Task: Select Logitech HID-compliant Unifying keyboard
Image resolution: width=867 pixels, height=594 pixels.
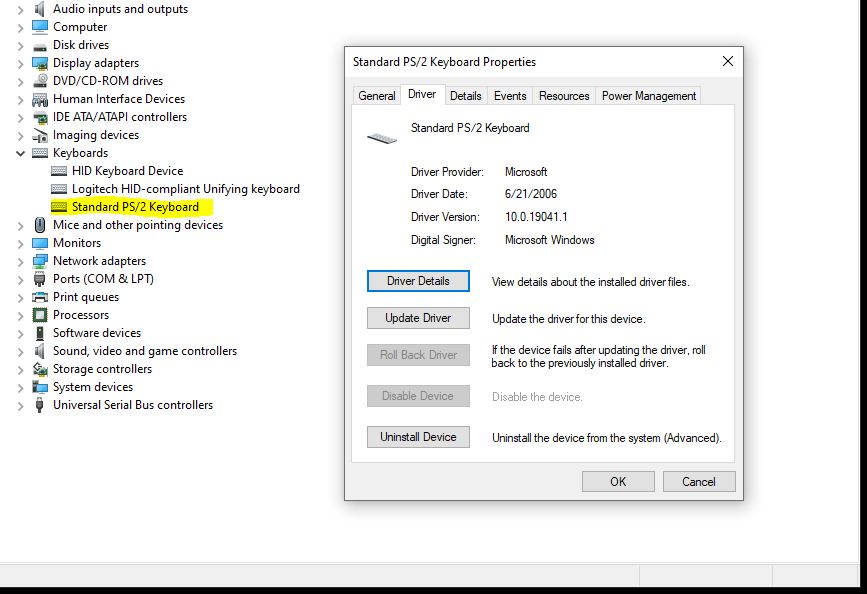Action: [185, 189]
